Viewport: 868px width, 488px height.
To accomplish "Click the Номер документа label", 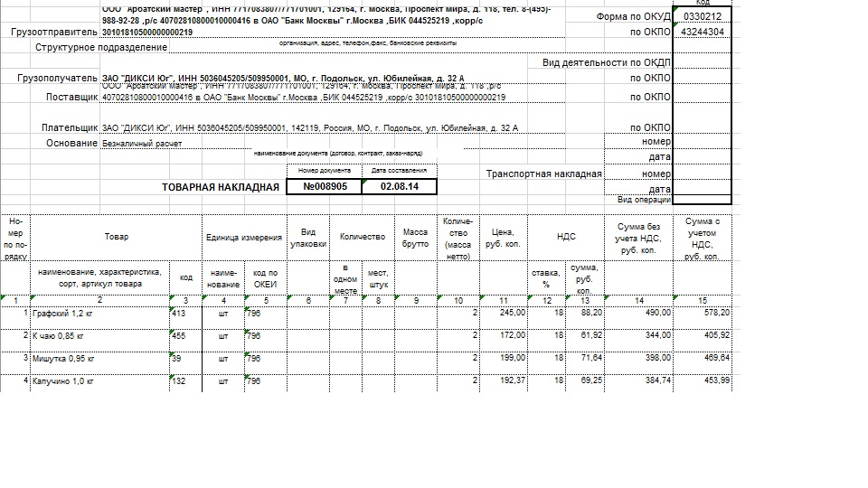I will pos(325,171).
